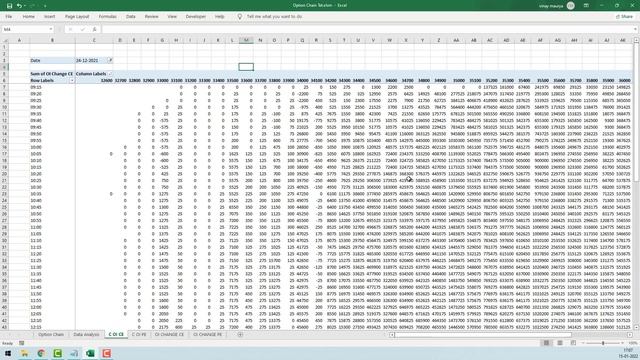Open Customize Quick Access Toolbar dropdown
This screenshot has height=360, width=640.
click(x=45, y=6)
